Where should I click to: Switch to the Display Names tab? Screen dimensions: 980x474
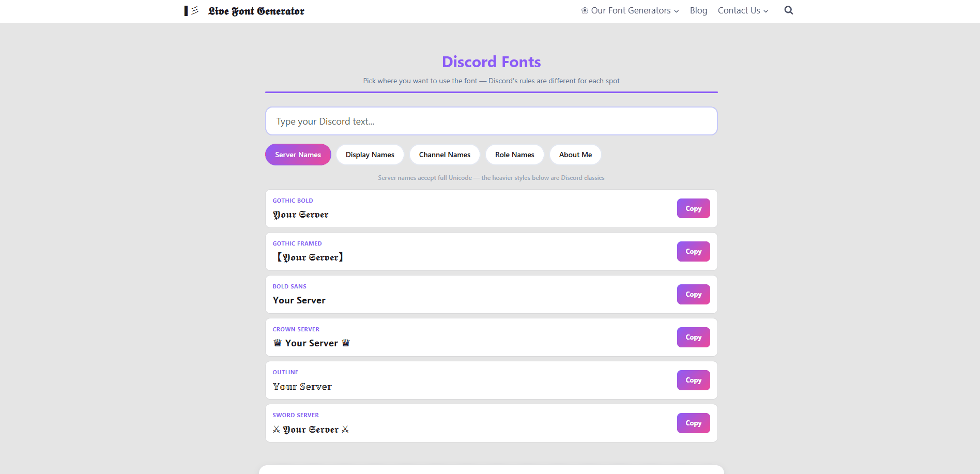pos(370,155)
